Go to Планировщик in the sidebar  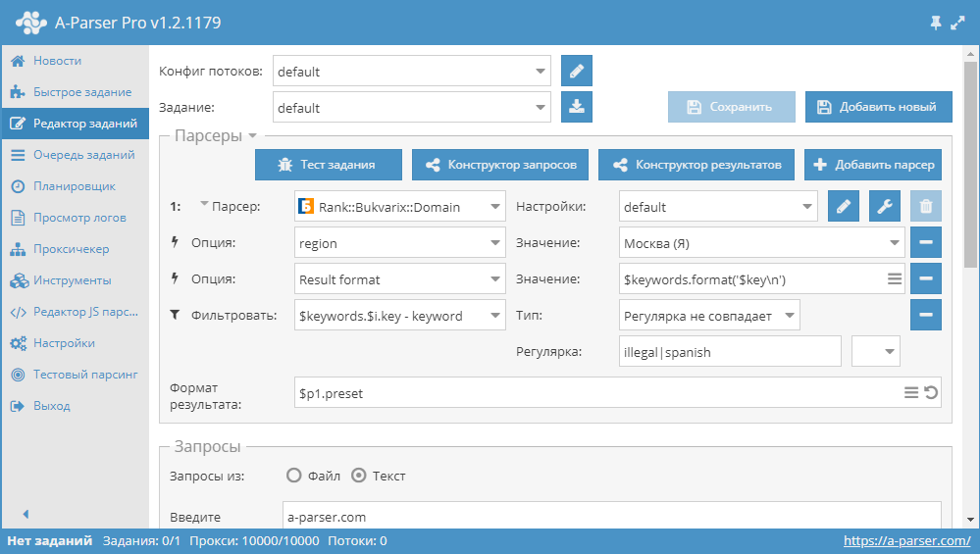tap(75, 186)
